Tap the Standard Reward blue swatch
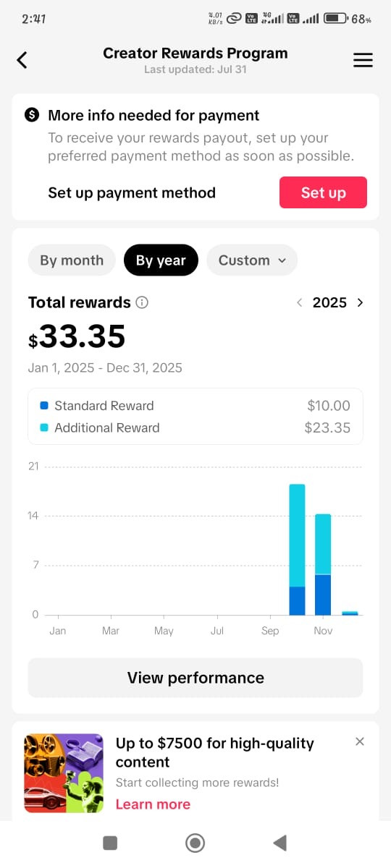This screenshot has height=868, width=391. 44,406
